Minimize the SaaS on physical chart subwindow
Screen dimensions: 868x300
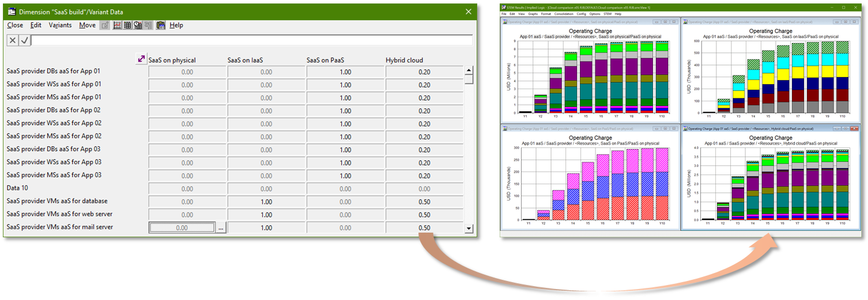[x=656, y=22]
